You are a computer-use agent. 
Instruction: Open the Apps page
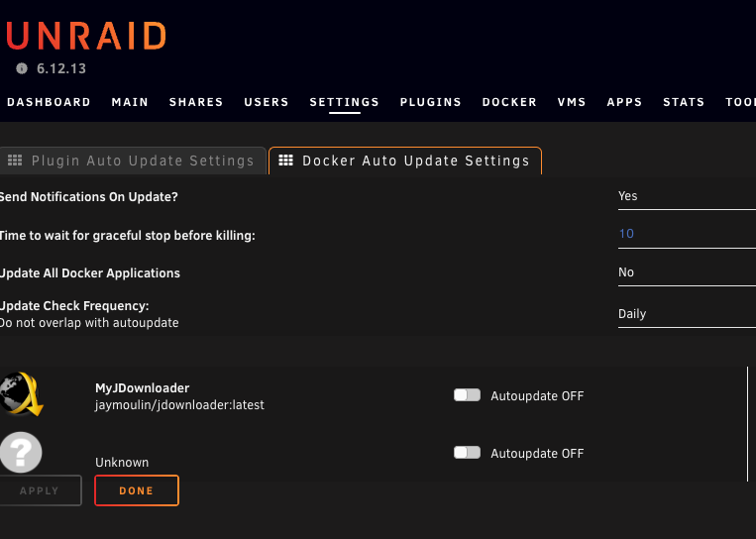click(624, 102)
